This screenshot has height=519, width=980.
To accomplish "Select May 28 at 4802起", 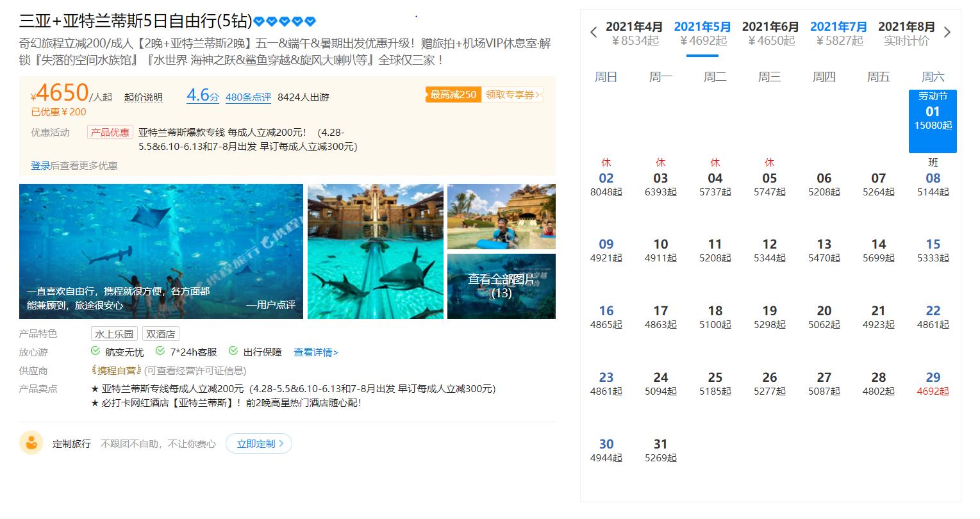I will pos(879,384).
